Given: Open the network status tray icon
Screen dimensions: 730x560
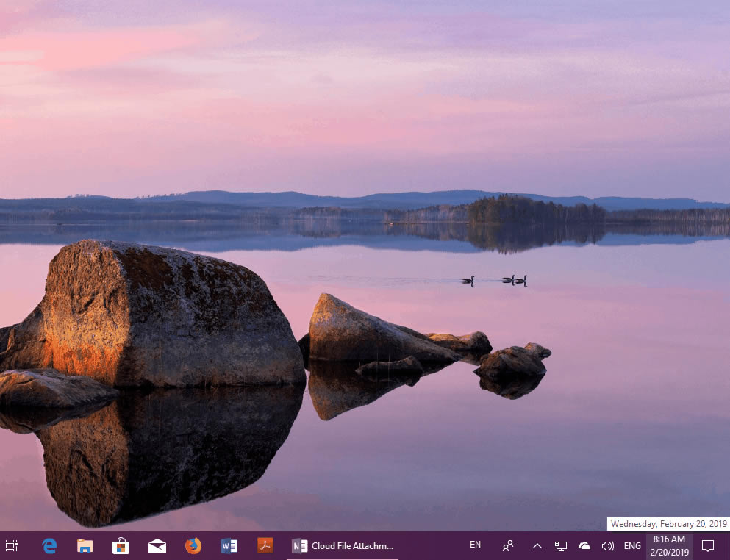Looking at the screenshot, I should pyautogui.click(x=561, y=546).
